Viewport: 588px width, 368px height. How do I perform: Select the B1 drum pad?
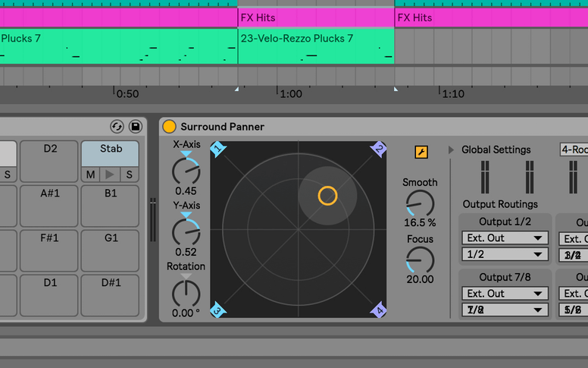pyautogui.click(x=111, y=206)
